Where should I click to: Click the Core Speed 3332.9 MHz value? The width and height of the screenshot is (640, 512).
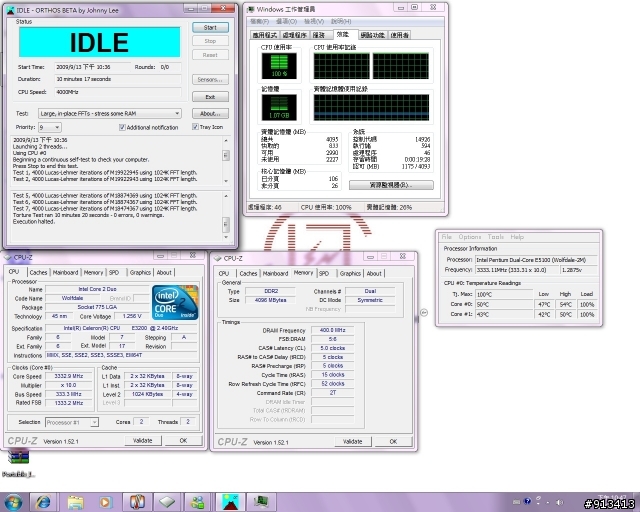tap(69, 376)
